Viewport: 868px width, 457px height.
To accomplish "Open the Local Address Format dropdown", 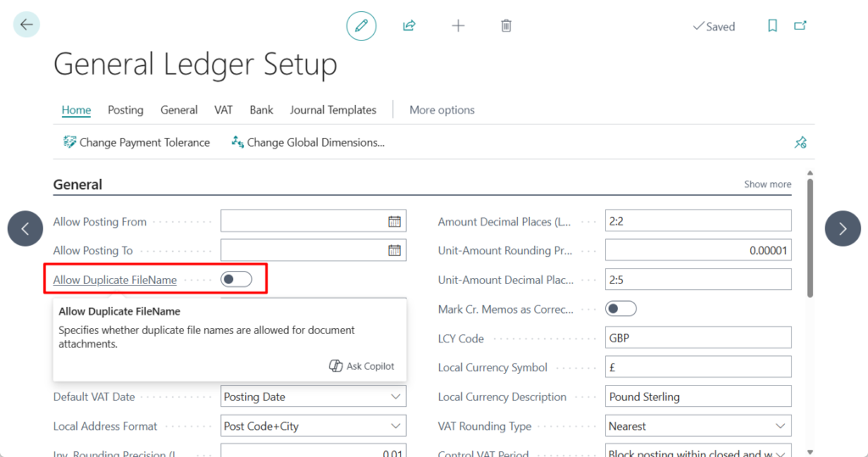I will [x=396, y=426].
